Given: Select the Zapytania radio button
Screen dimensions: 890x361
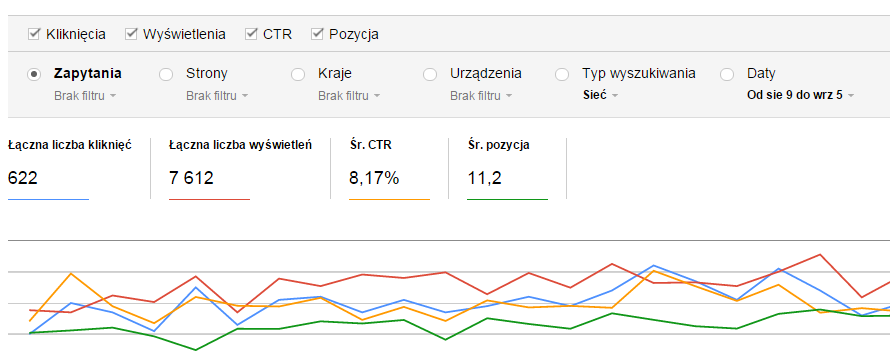Looking at the screenshot, I should pyautogui.click(x=34, y=74).
